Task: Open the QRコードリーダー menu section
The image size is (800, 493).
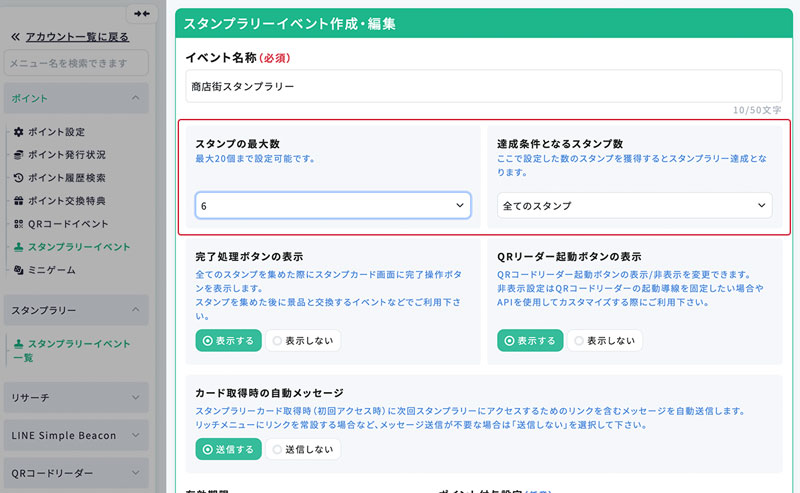Action: pos(76,473)
